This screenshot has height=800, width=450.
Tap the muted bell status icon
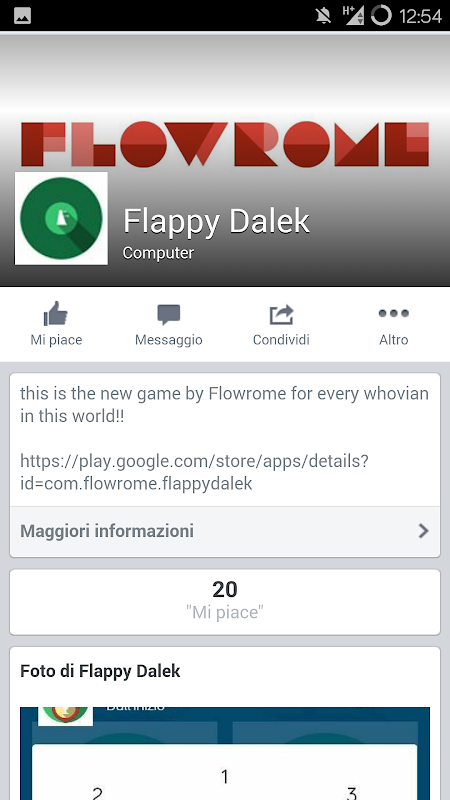tap(323, 16)
